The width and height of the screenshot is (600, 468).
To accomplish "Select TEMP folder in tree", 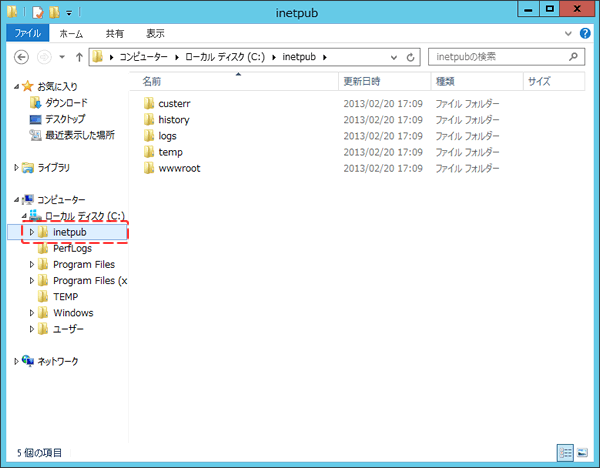I will [x=65, y=297].
